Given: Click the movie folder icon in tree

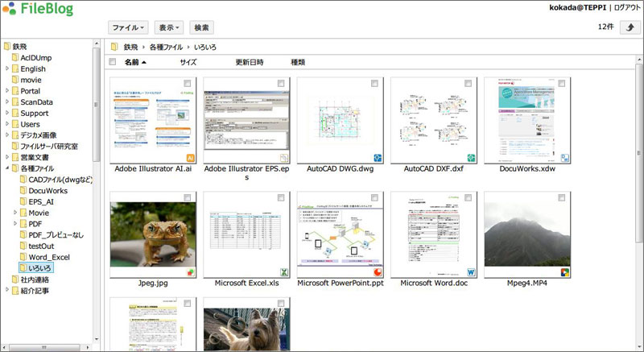Looking at the screenshot, I should [15, 80].
